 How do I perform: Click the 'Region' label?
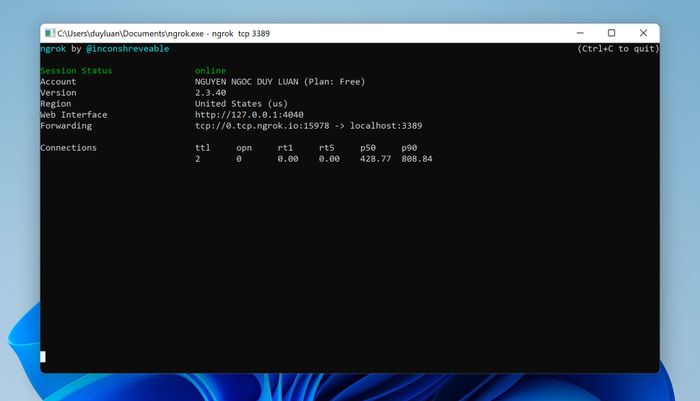(55, 104)
